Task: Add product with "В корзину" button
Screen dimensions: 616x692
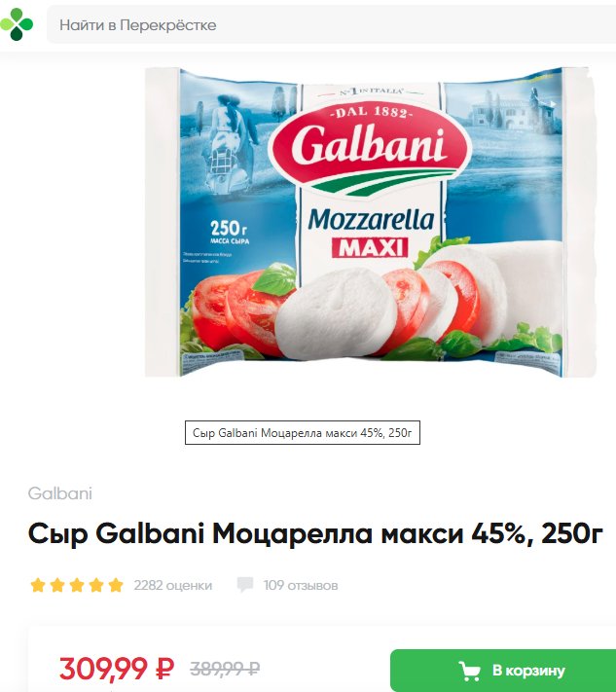Action: click(503, 671)
